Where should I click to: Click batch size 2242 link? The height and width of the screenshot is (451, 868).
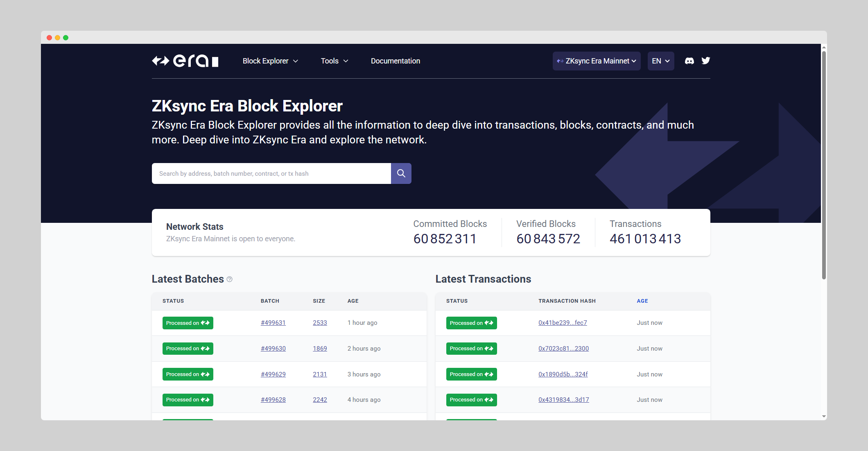click(x=320, y=400)
